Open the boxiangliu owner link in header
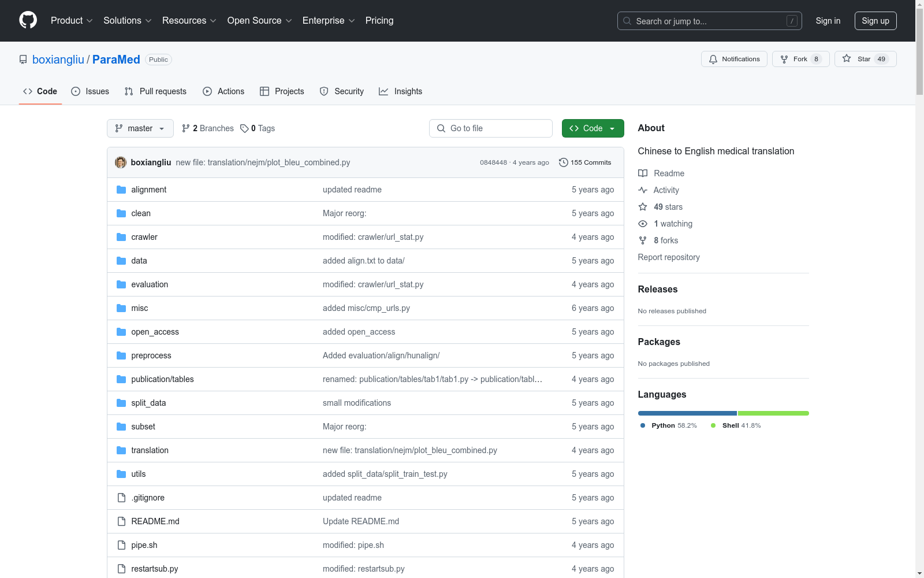The width and height of the screenshot is (924, 578). pos(58,60)
